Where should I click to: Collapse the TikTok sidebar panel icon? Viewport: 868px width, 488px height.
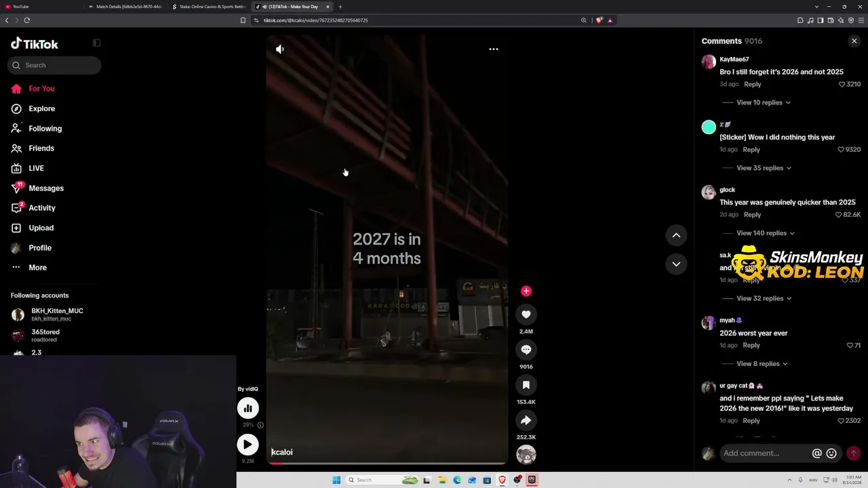pos(96,43)
